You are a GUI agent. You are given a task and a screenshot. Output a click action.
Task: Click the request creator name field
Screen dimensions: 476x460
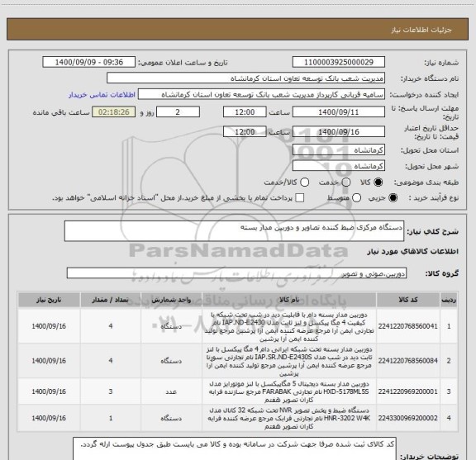(x=261, y=95)
